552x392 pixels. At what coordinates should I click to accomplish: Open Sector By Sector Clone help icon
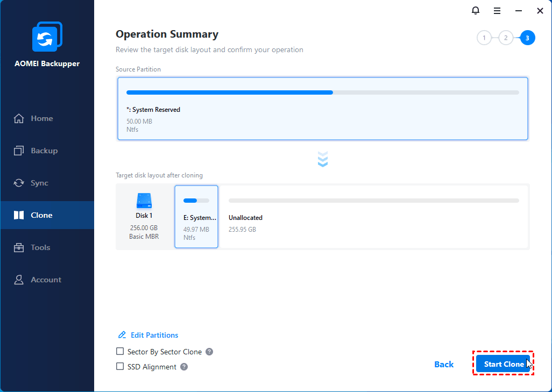coord(209,352)
